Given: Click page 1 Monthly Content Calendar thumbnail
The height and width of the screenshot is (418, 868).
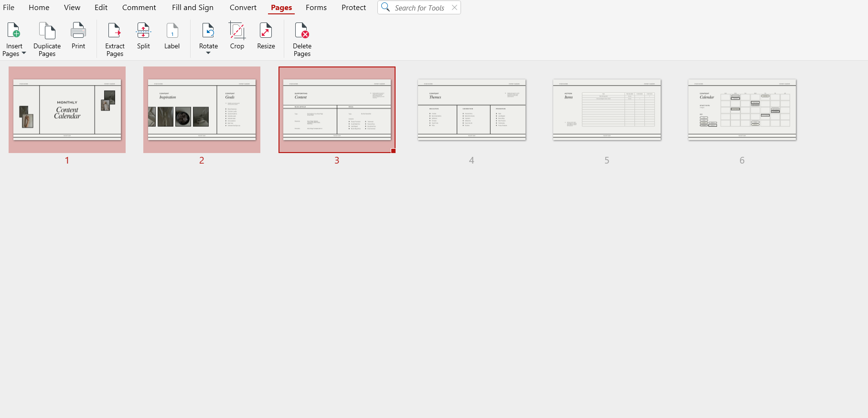Looking at the screenshot, I should [x=67, y=110].
